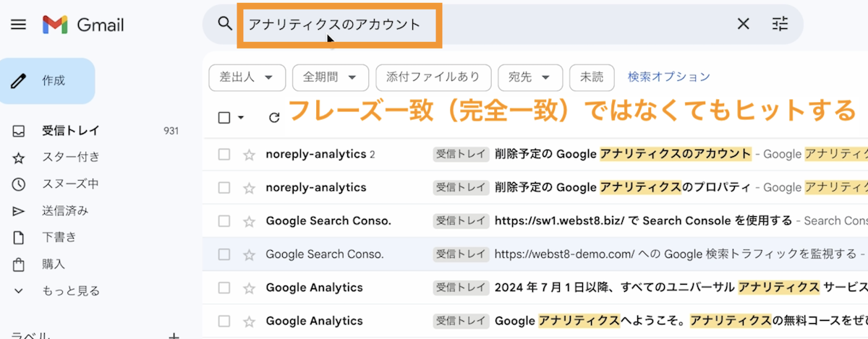Open the 検索オプション link
The height and width of the screenshot is (339, 868).
[668, 77]
